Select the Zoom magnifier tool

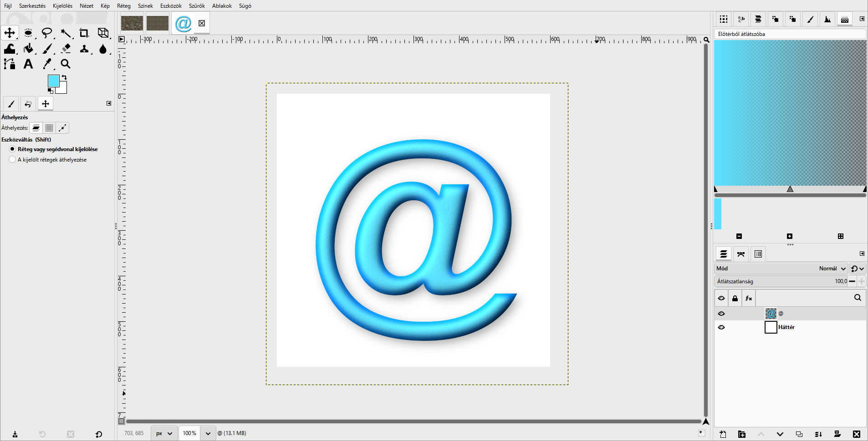click(x=66, y=64)
